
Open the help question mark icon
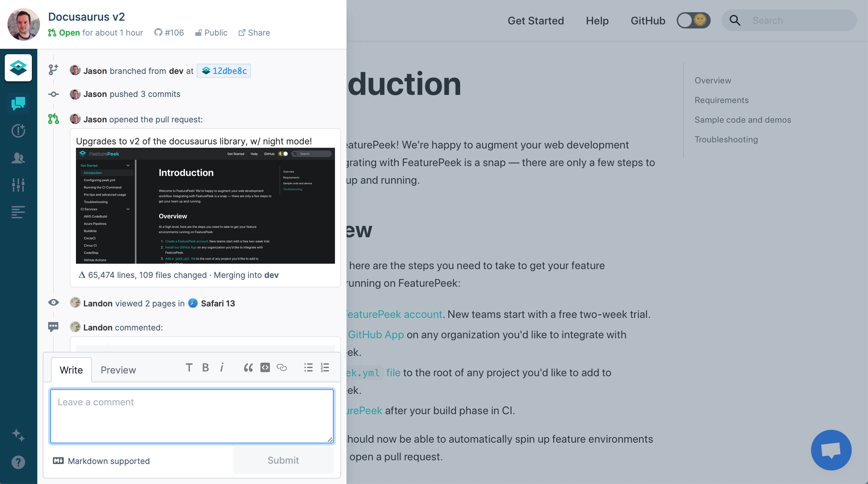tap(18, 462)
